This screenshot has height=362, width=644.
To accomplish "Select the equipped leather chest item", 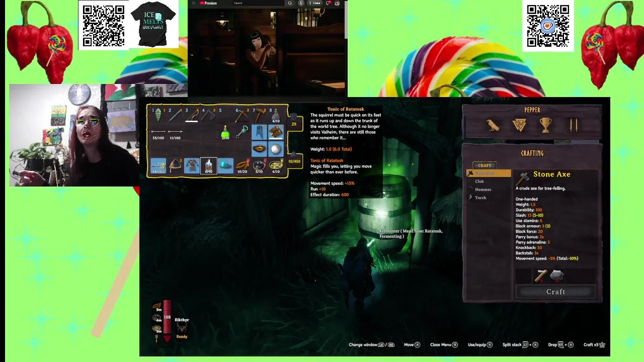I will [x=276, y=133].
